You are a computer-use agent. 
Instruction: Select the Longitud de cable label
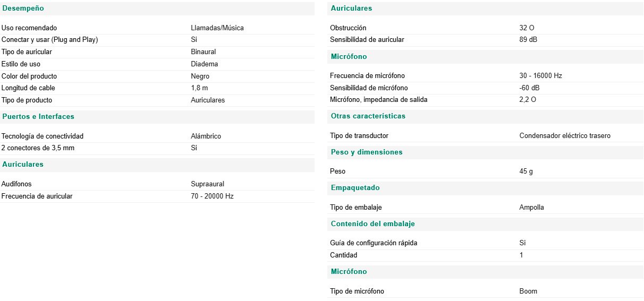28,88
